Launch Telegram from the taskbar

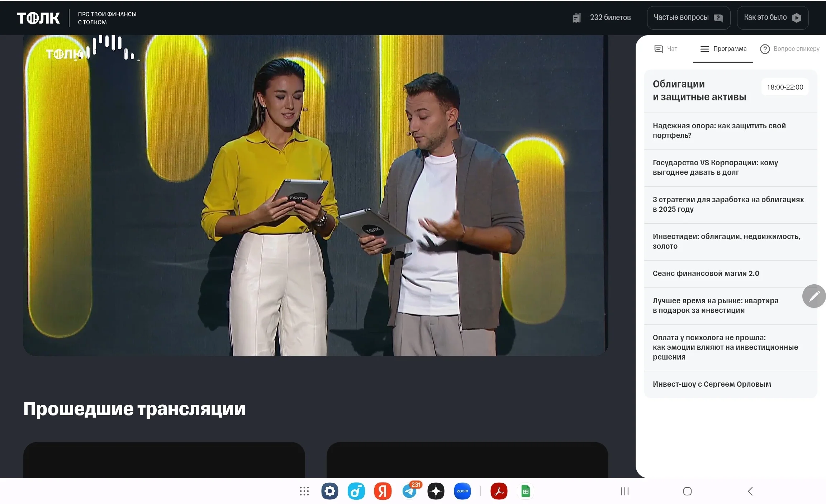click(x=409, y=491)
